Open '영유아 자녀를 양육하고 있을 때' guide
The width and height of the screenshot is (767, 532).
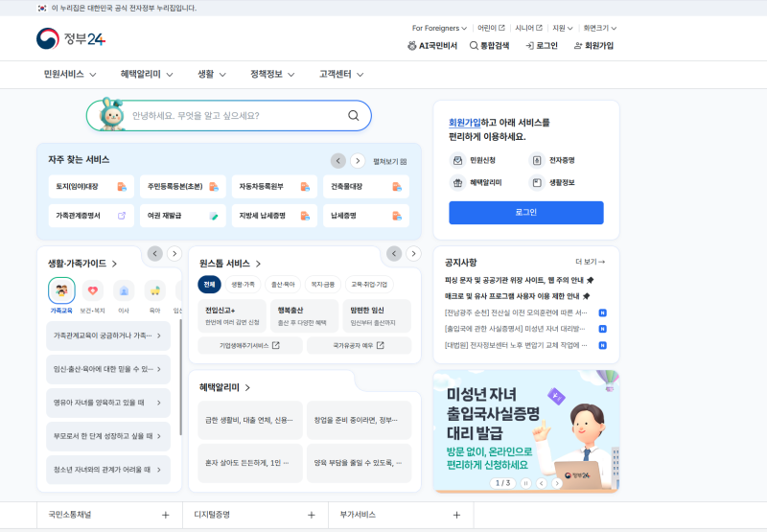[x=108, y=403]
